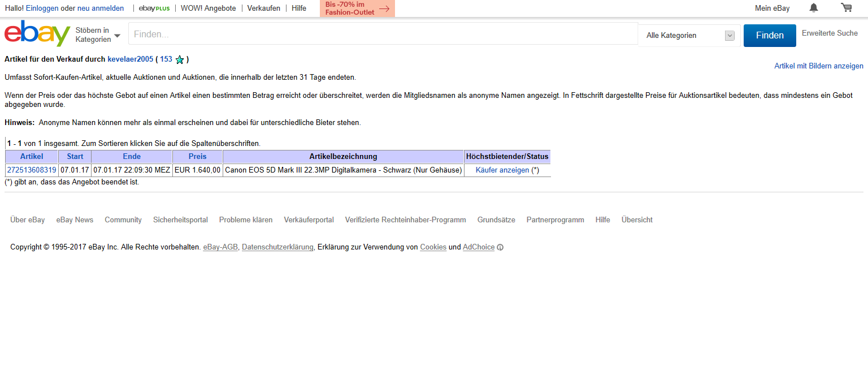Open 'Hilfe' link in the footer
This screenshot has width=868, height=370.
[x=603, y=220]
